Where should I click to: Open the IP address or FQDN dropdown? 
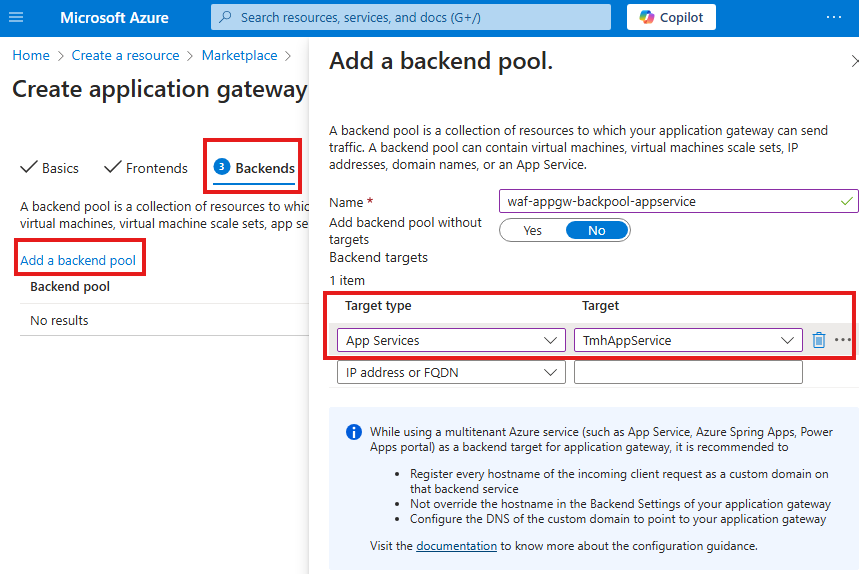451,372
